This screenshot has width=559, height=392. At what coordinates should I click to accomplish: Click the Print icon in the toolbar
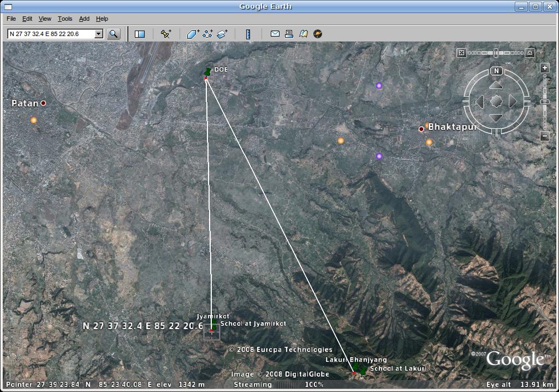point(289,34)
